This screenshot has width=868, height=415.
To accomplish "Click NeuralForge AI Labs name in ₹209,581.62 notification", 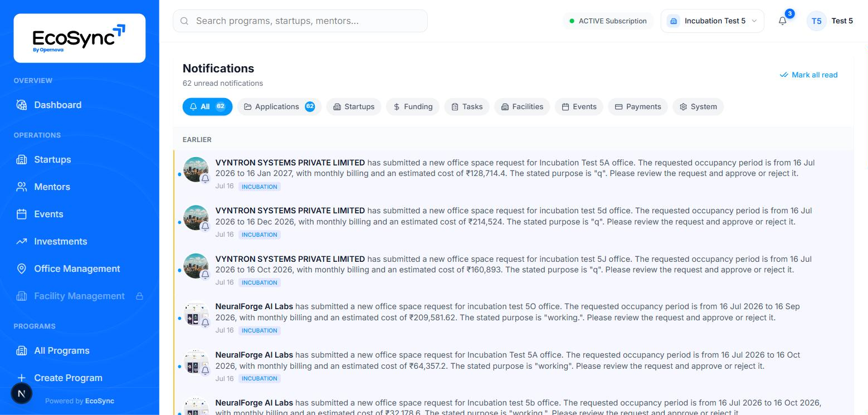I will pos(254,306).
